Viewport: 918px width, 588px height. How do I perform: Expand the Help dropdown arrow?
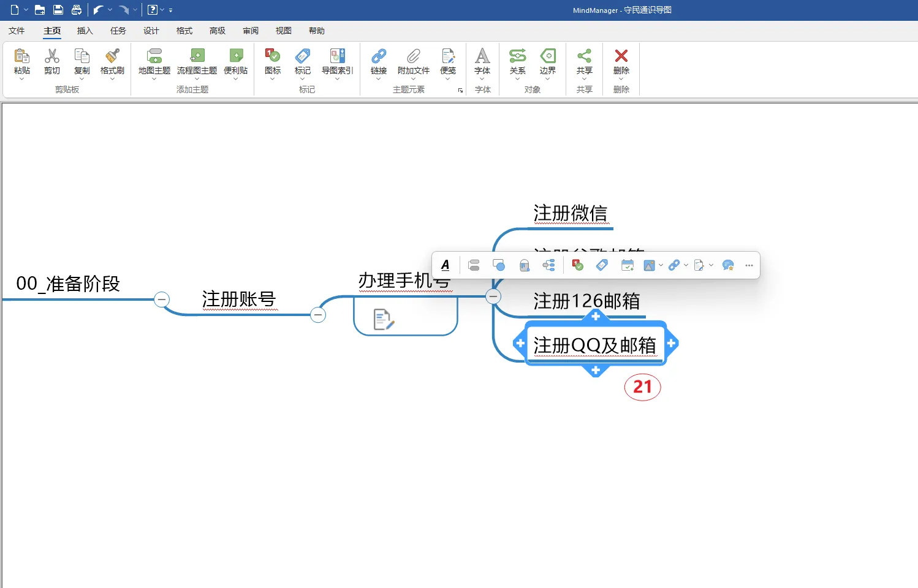click(x=162, y=10)
